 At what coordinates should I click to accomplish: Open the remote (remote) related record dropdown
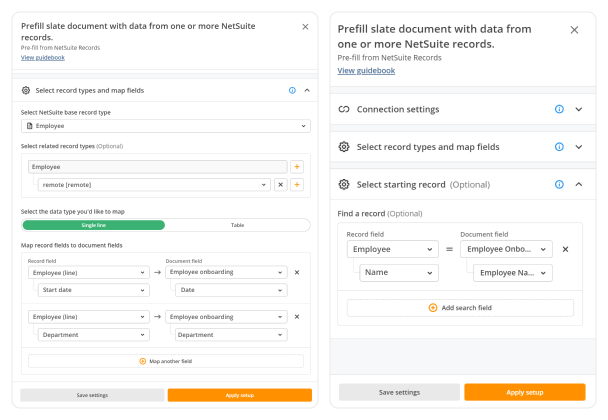[154, 185]
